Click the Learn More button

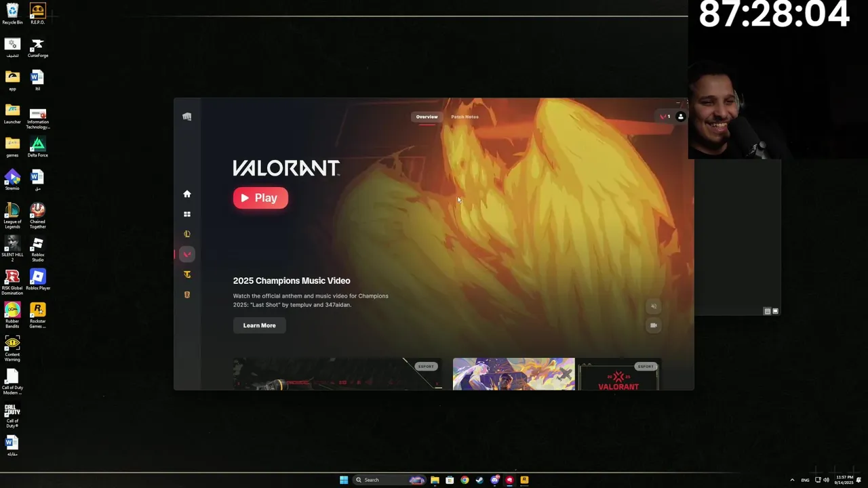(x=260, y=325)
